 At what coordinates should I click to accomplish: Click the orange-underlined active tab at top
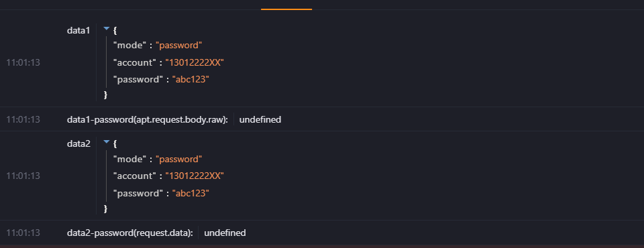click(x=286, y=6)
